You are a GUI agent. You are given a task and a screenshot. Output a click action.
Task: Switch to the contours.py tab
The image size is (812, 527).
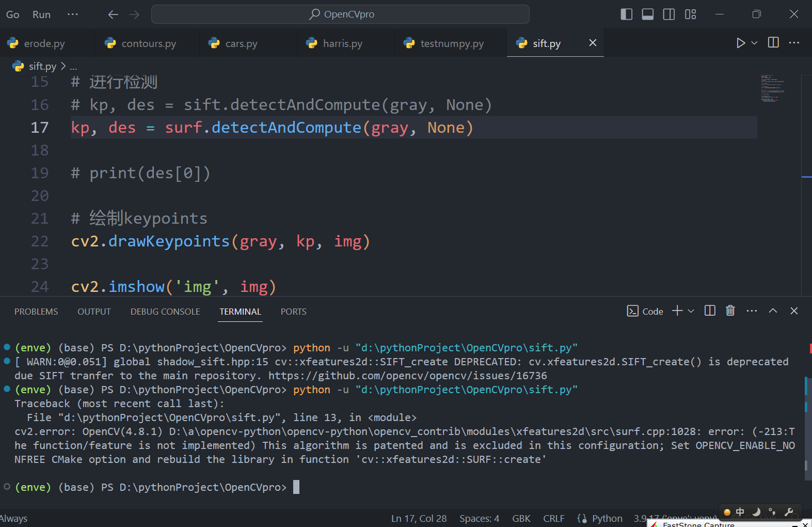click(x=149, y=43)
